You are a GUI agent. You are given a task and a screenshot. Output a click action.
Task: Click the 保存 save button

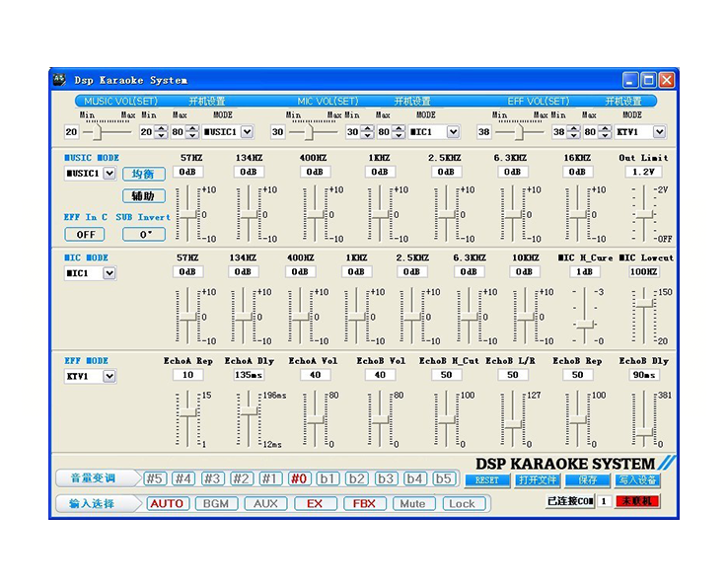[x=588, y=480]
